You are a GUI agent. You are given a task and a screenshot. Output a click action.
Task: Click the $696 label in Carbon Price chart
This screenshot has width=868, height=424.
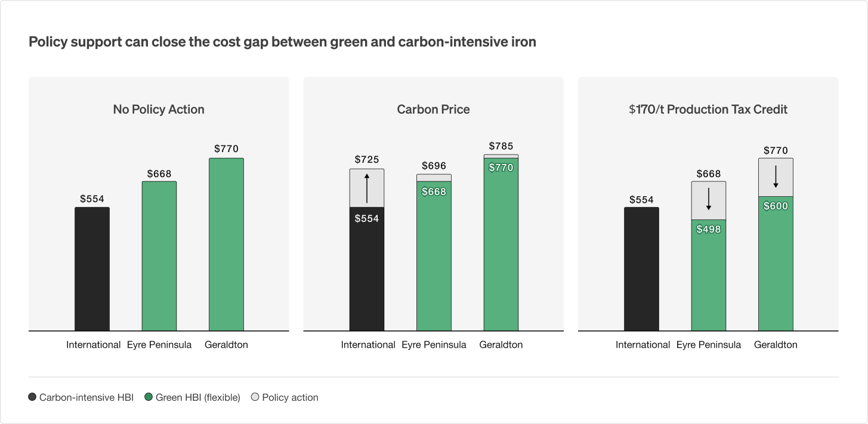pyautogui.click(x=434, y=166)
